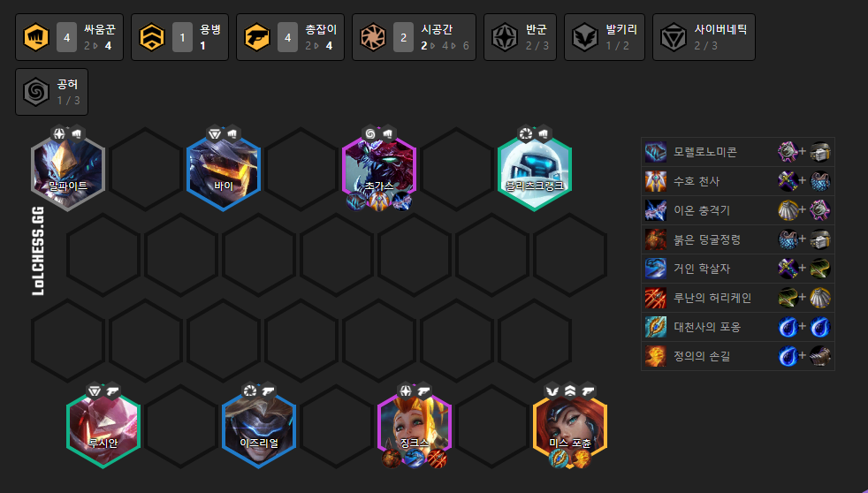Select the 말파이트 champion portrait
868x493 pixels.
67,169
